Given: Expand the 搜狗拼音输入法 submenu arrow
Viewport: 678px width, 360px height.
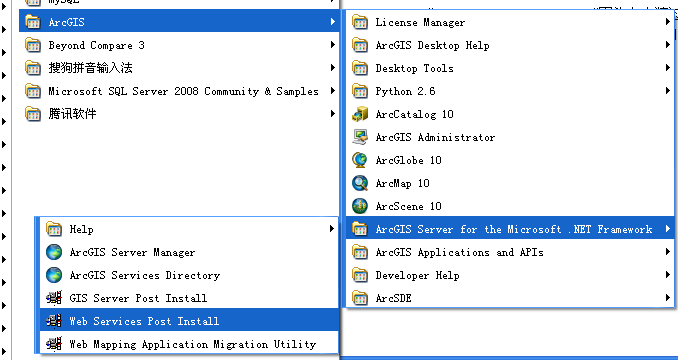Looking at the screenshot, I should [333, 67].
